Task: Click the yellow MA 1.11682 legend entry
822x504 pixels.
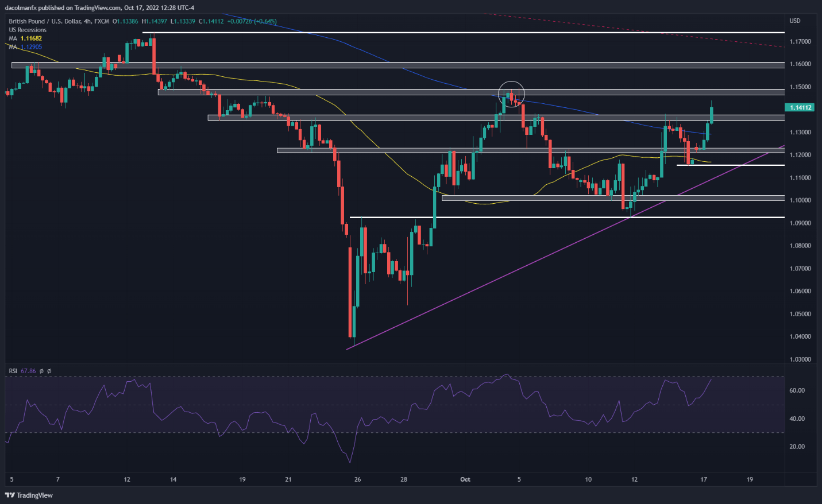Action: point(25,38)
